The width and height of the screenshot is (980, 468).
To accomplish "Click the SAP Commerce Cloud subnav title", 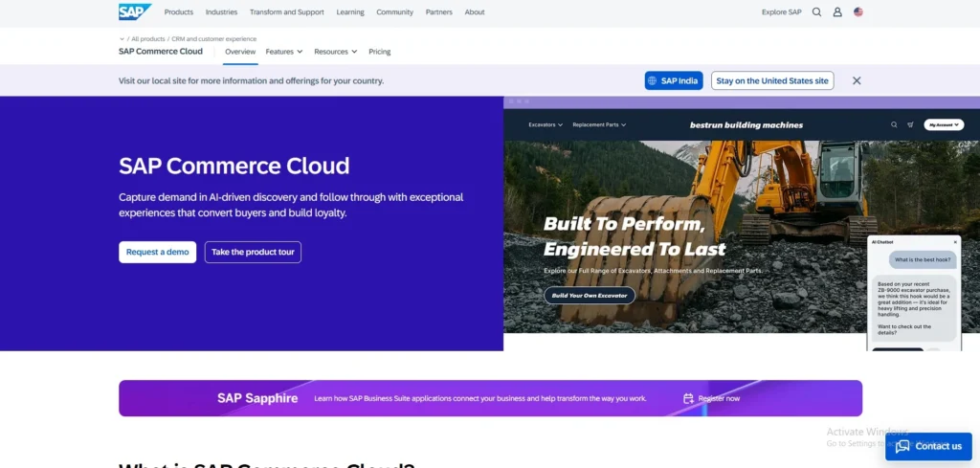I will [161, 52].
